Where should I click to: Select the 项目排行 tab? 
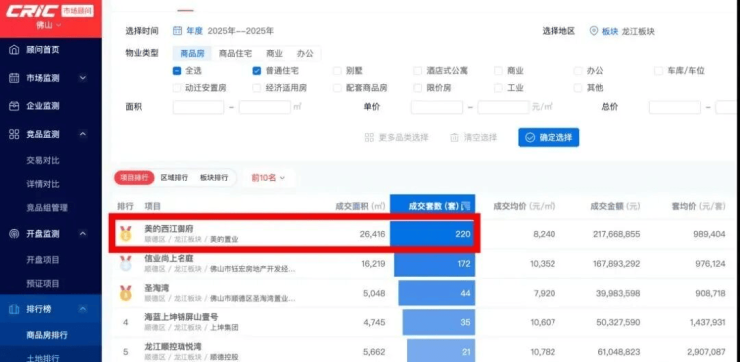pyautogui.click(x=134, y=177)
